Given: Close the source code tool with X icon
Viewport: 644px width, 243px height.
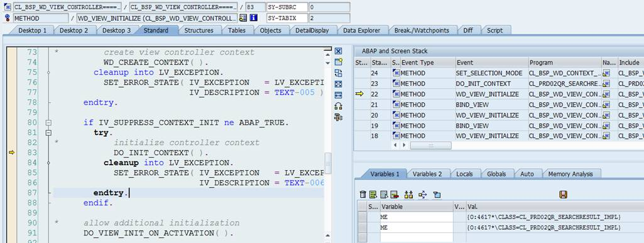Looking at the screenshot, I should click(x=338, y=51).
